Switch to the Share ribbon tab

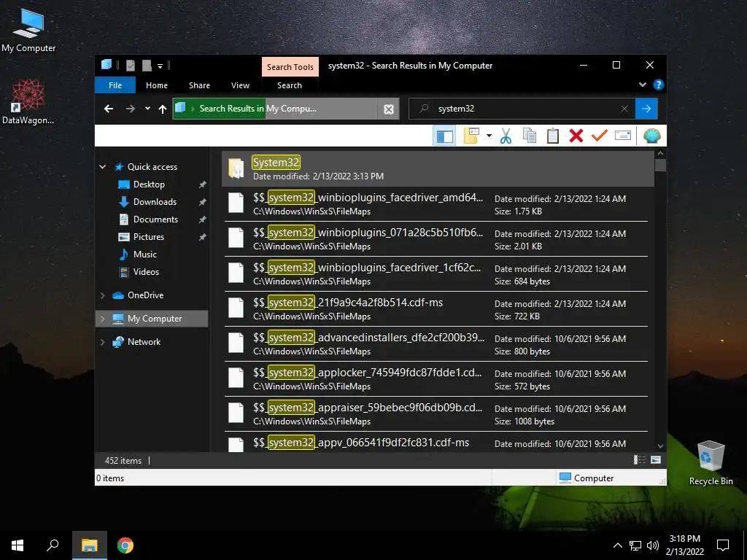[x=199, y=85]
